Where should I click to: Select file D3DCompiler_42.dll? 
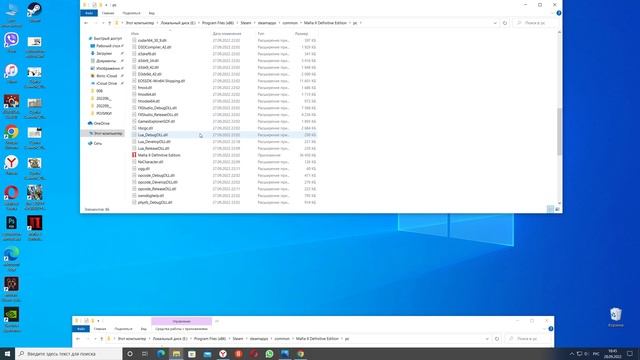coord(155,47)
